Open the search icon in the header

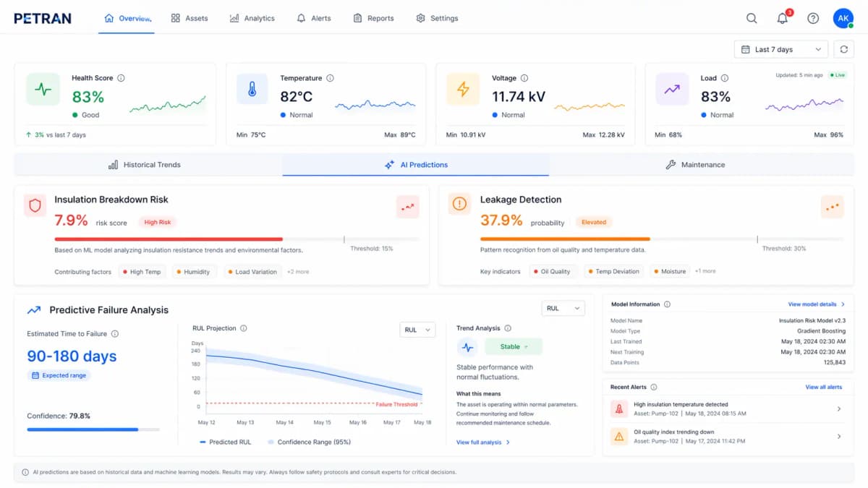click(752, 17)
